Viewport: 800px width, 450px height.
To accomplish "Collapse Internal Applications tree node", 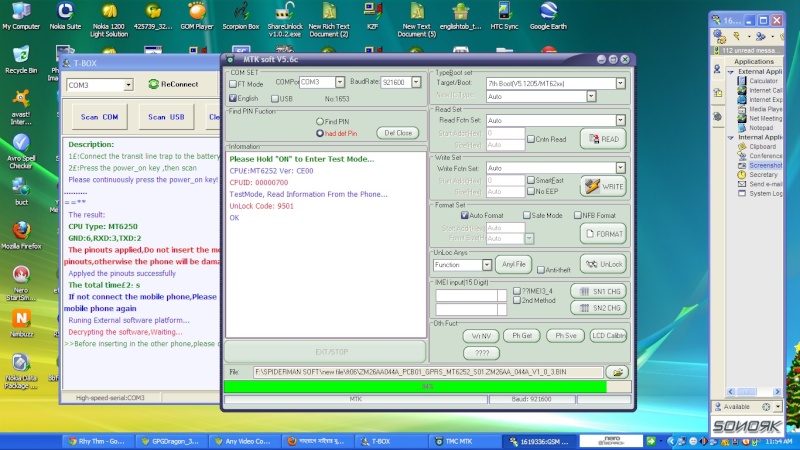I will (731, 138).
